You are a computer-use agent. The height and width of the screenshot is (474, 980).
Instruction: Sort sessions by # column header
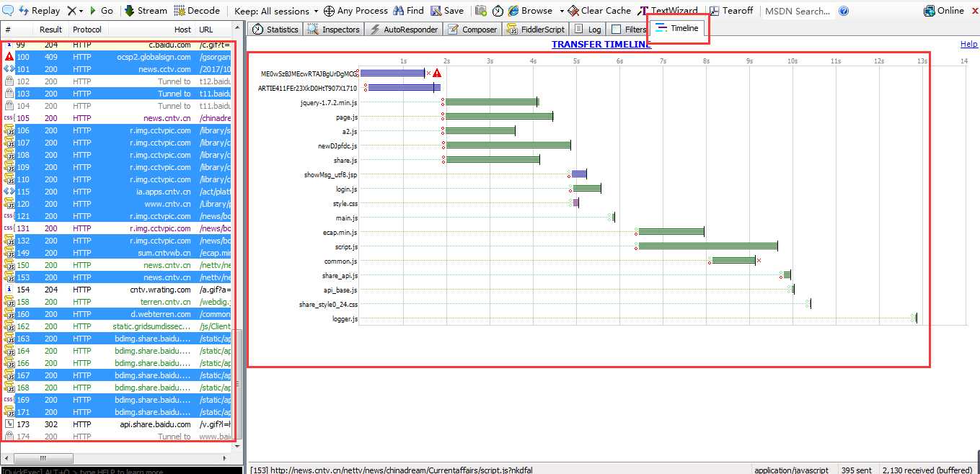tap(9, 30)
